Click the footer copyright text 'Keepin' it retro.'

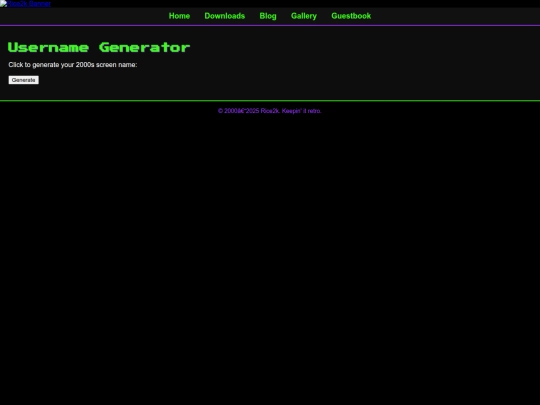coord(301,111)
